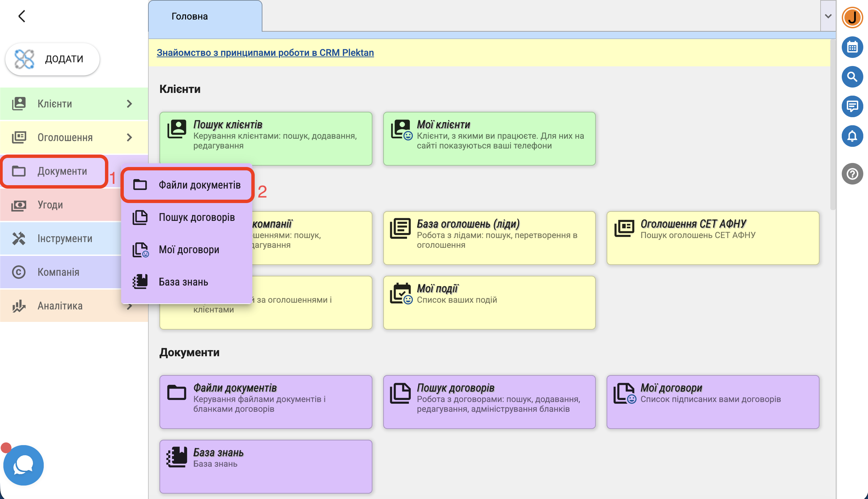The height and width of the screenshot is (499, 868).
Task: Expand the Оголошення sidebar menu chevron
Action: (129, 137)
